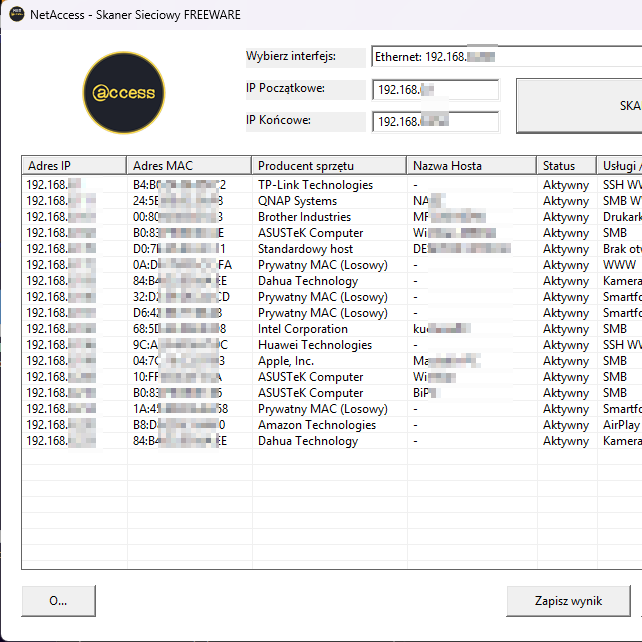
Task: Click the AirPlay service cell
Action: coord(622,425)
